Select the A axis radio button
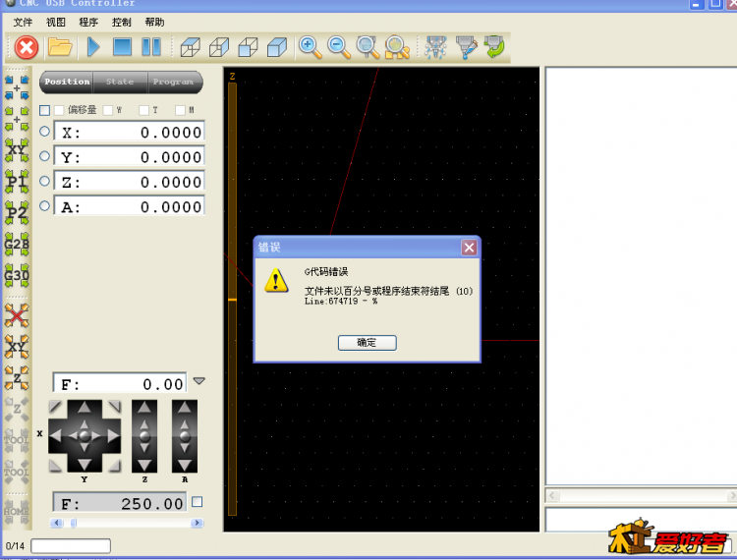The image size is (737, 560). click(x=44, y=205)
